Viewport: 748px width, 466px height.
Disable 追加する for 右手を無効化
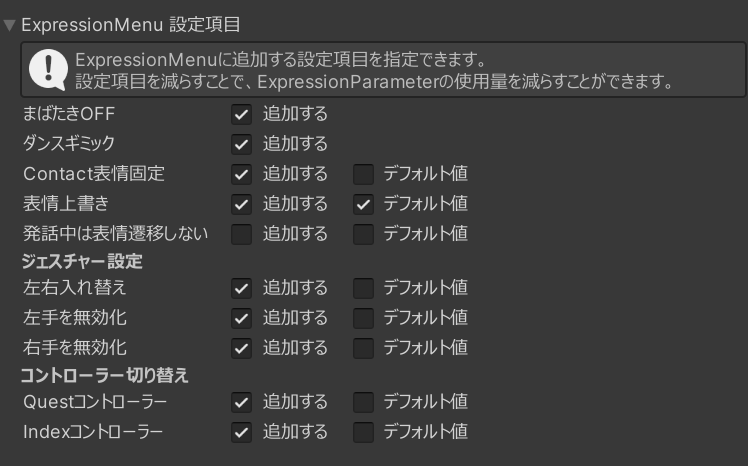point(241,348)
